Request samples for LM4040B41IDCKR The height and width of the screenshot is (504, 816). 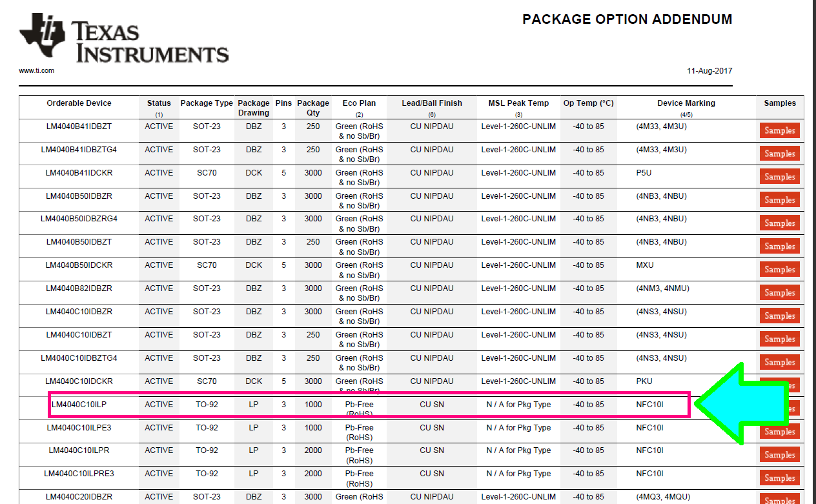780,177
